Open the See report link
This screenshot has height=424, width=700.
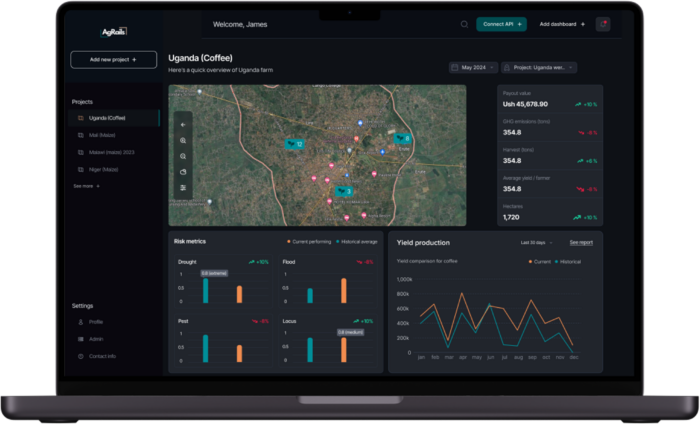pyautogui.click(x=581, y=242)
